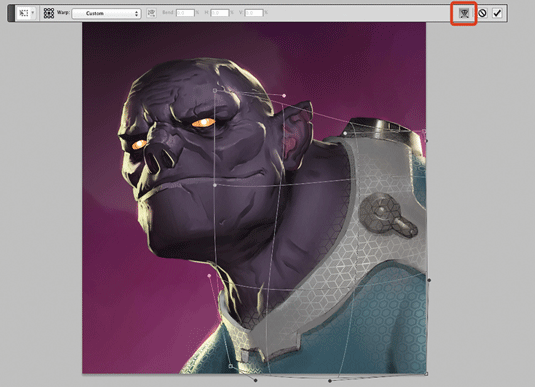Image resolution: width=535 pixels, height=387 pixels.
Task: Click the warp mesh point near the mouth
Action: click(215, 185)
